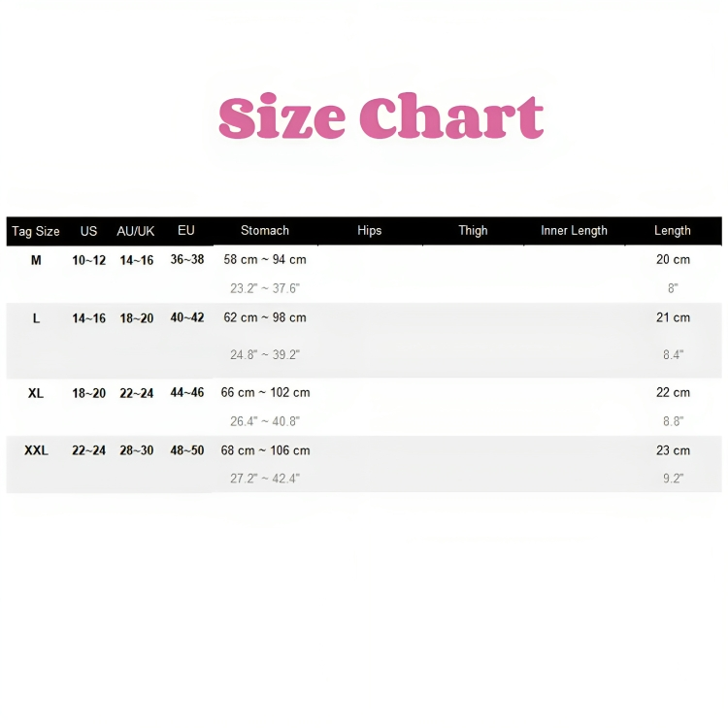Click the 58 cm ~ 94 cm stomach value
The width and height of the screenshot is (728, 728).
click(x=265, y=259)
